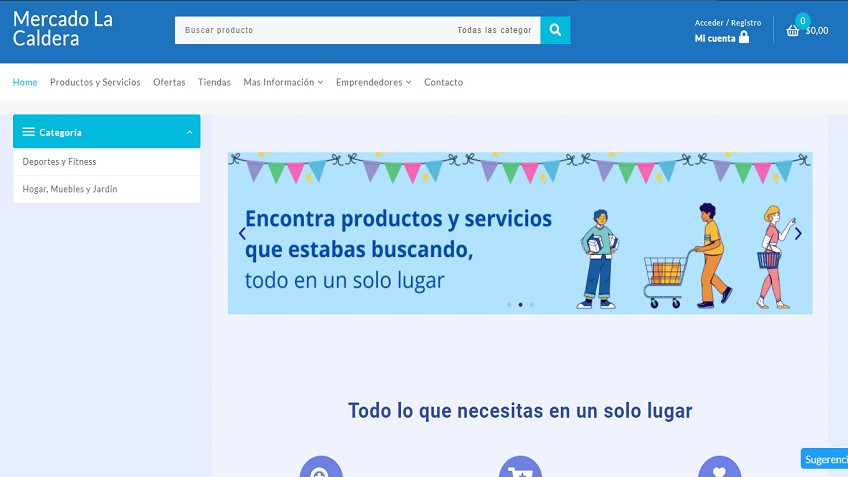This screenshot has width=848, height=477.
Task: Click the magnifier circle icon below heading
Action: point(321,467)
